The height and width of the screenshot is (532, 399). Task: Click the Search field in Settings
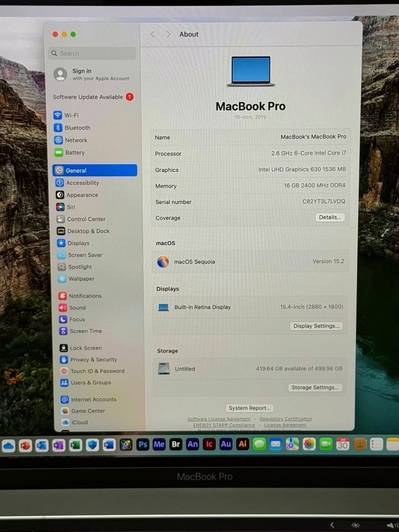pyautogui.click(x=92, y=53)
